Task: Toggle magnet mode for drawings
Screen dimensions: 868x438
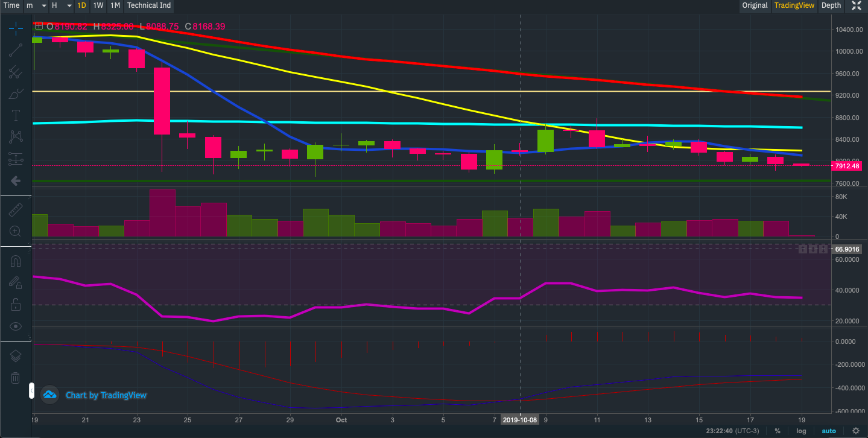Action: pyautogui.click(x=16, y=261)
